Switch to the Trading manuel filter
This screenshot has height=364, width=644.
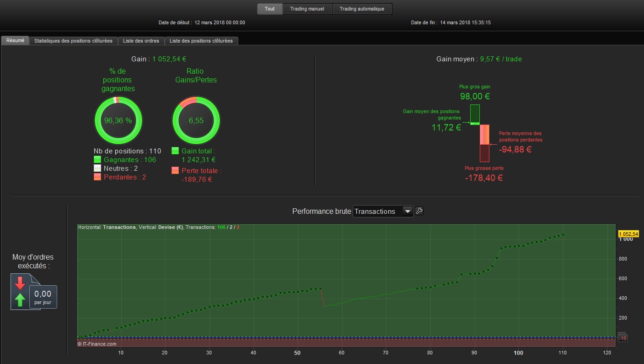tap(307, 9)
